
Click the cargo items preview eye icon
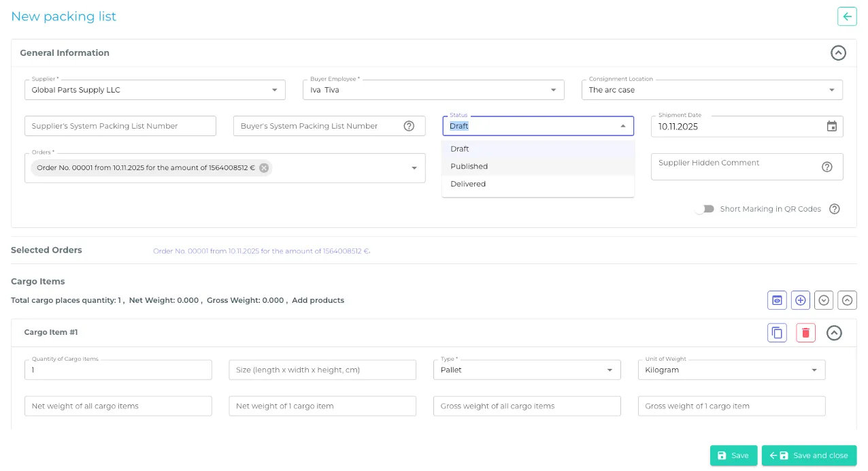777,300
